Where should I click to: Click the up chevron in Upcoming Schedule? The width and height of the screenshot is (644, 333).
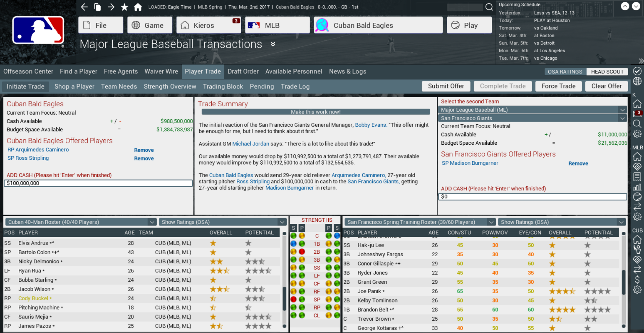click(x=625, y=6)
